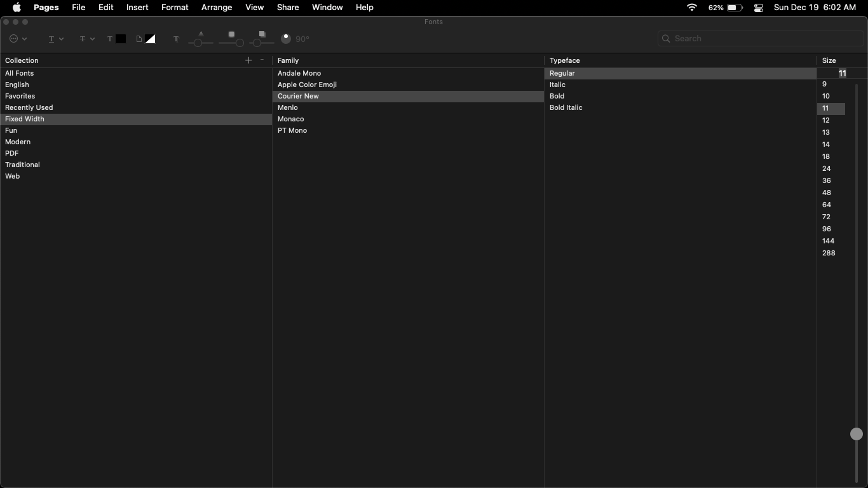
Task: Open the Arrange menu
Action: (x=217, y=8)
